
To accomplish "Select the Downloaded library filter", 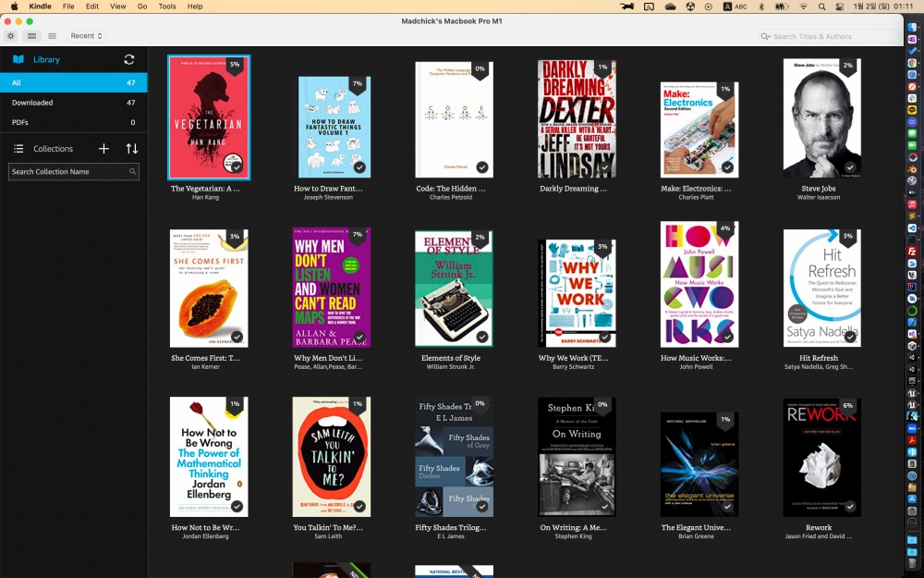I will coord(74,103).
